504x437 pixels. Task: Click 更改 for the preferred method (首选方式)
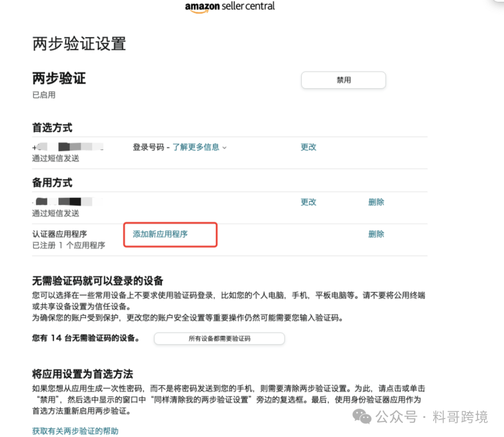click(x=308, y=147)
